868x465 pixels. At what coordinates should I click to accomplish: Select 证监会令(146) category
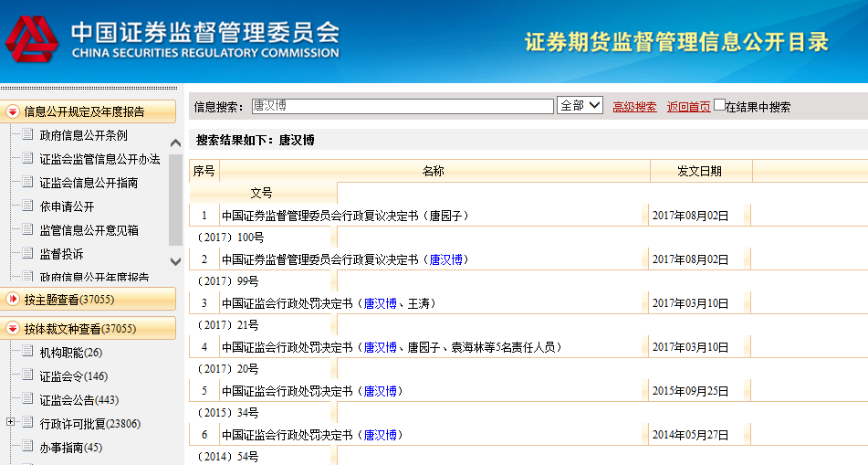[74, 376]
